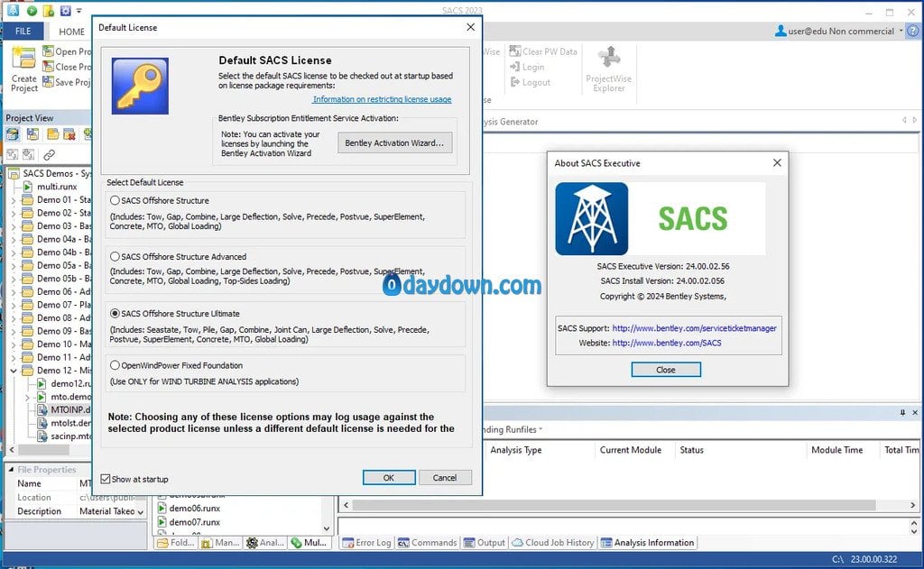Open the quick access toolbar customize arrow

click(x=79, y=11)
